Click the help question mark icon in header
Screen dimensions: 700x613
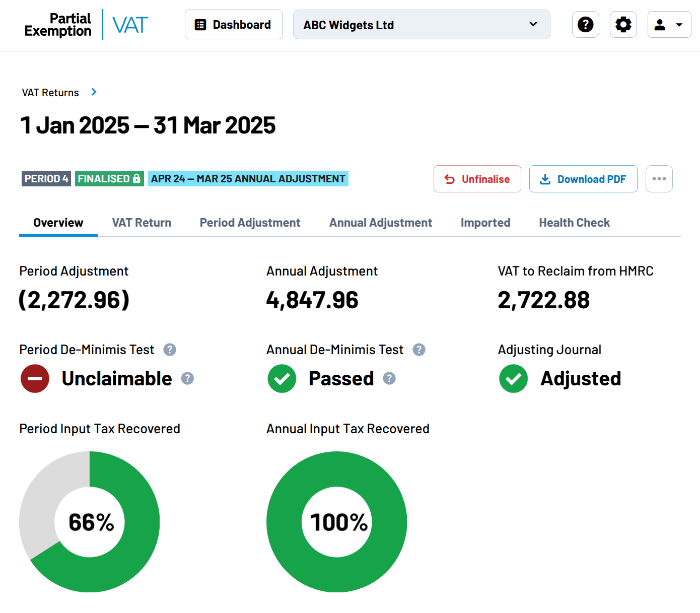[x=585, y=25]
